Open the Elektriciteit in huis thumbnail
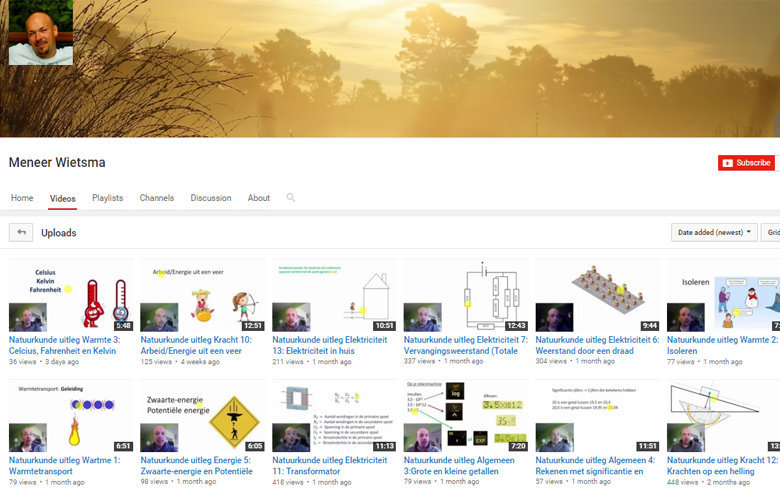Screen dimensions: 780x488 point(334,295)
